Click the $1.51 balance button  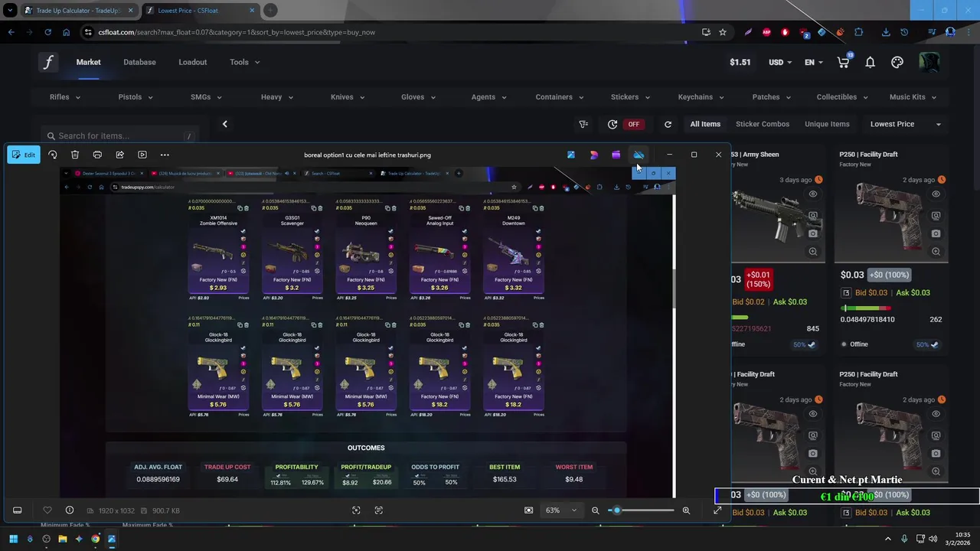coord(740,62)
